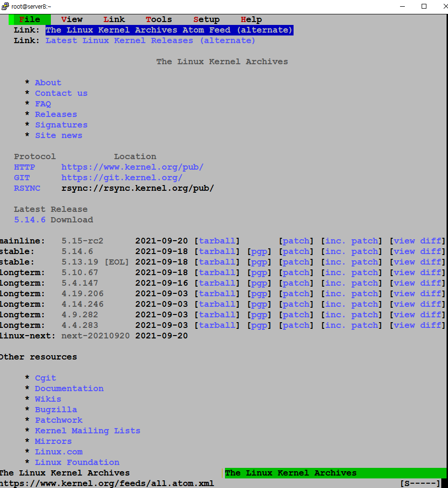Open the Contact us link
Image resolution: width=448 pixels, height=488 pixels.
coord(61,93)
